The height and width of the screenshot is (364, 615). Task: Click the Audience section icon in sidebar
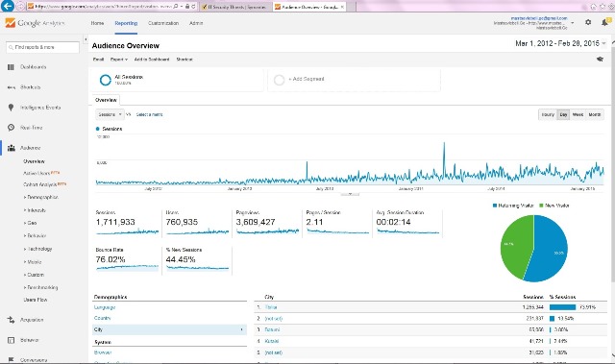11,148
